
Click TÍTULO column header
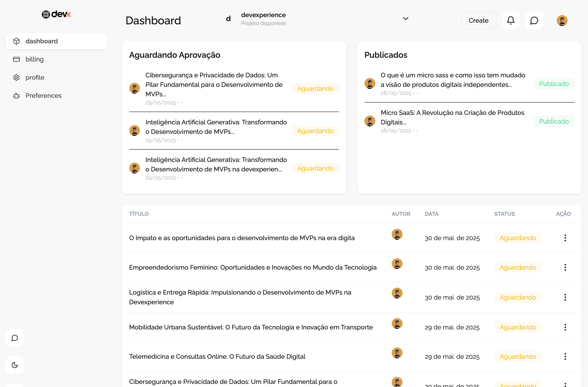(139, 214)
